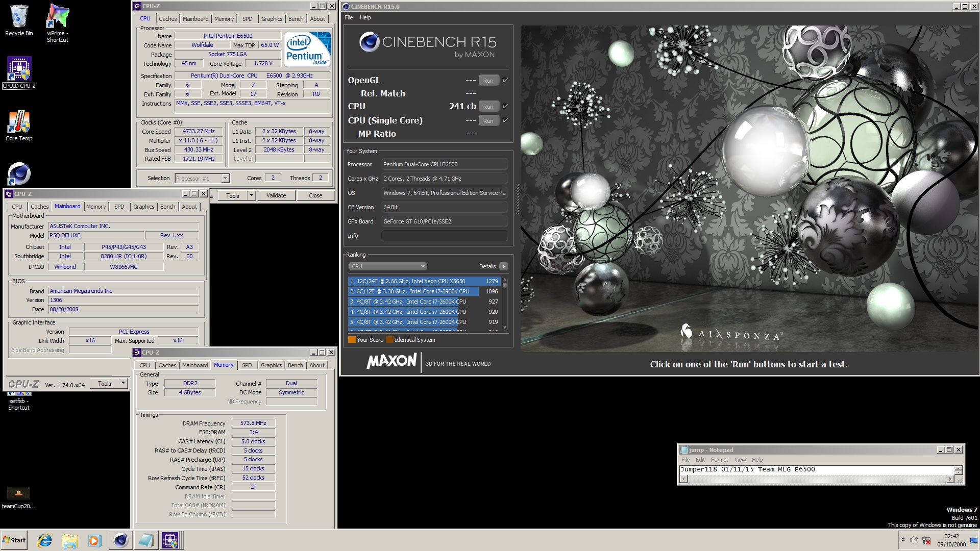Launch the Core Temp desktop icon
Screen dimensions: 980x551
[19, 126]
